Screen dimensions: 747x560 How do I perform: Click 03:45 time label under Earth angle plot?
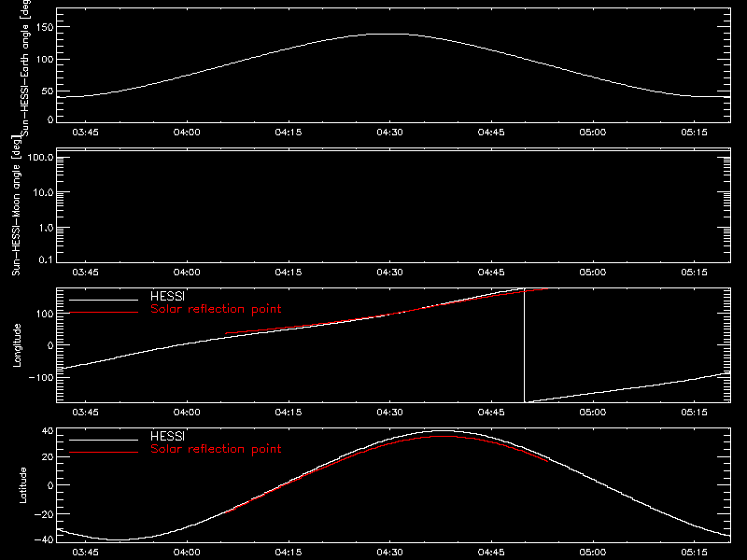click(x=85, y=133)
